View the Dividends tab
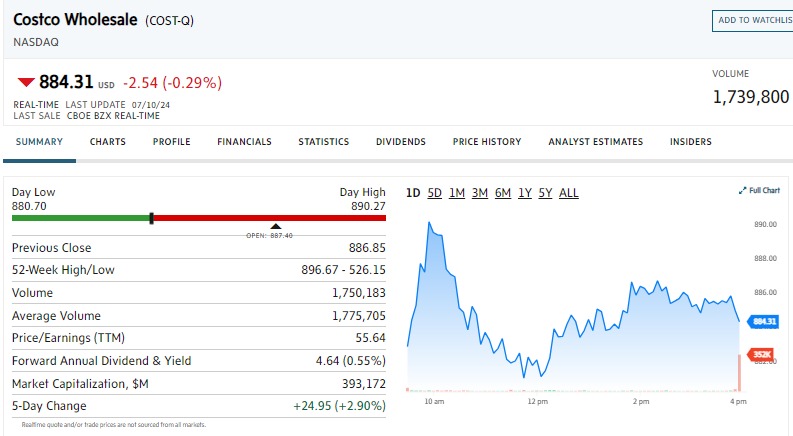Image resolution: width=793 pixels, height=436 pixels. coord(401,142)
